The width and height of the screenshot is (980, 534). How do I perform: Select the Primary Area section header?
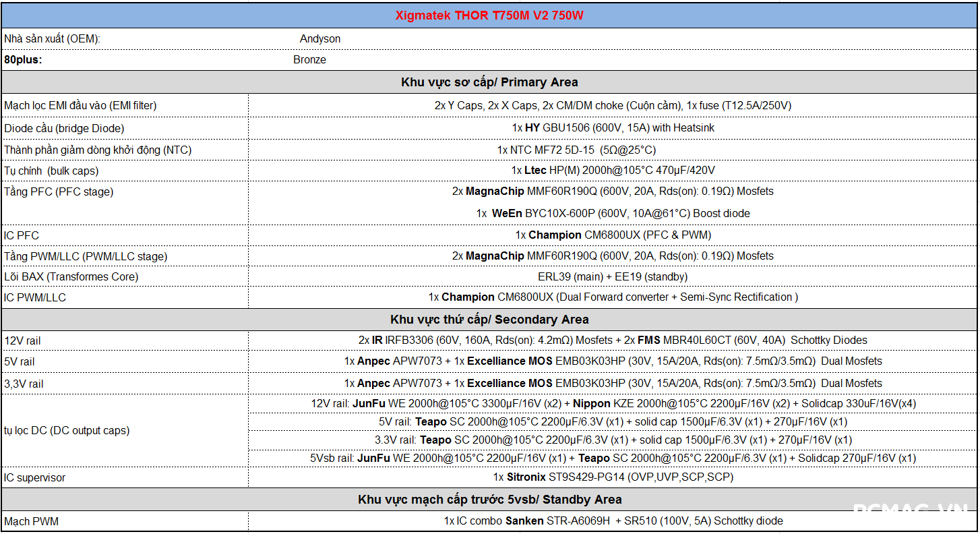click(489, 82)
